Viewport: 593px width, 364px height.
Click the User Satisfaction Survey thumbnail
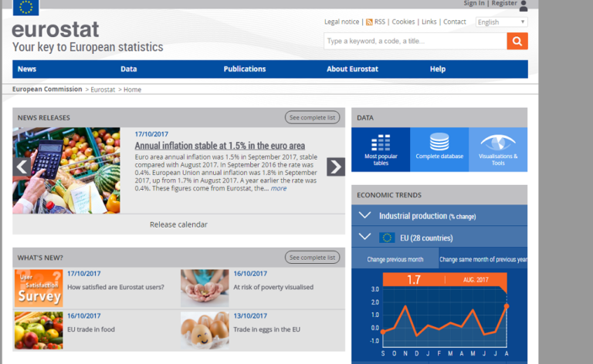pos(39,288)
